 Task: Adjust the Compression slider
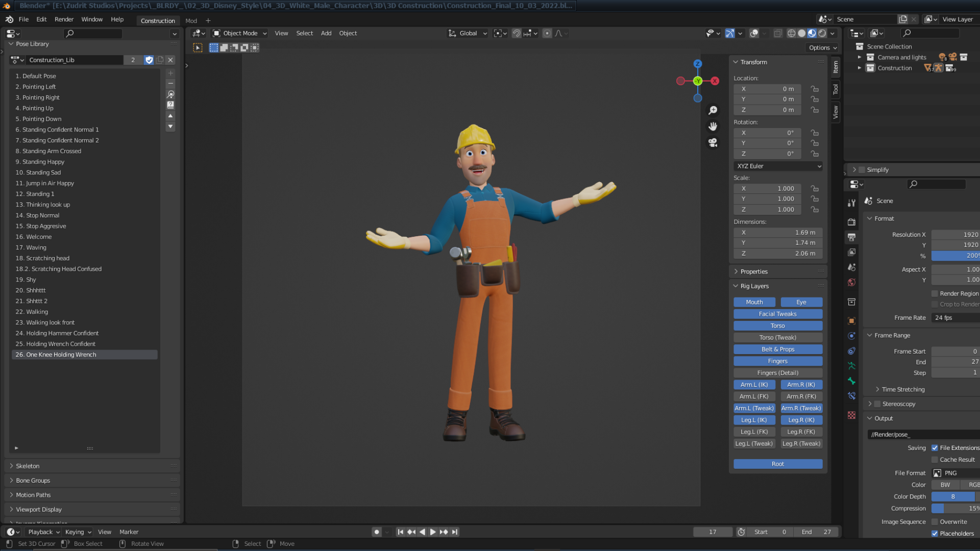pyautogui.click(x=954, y=508)
